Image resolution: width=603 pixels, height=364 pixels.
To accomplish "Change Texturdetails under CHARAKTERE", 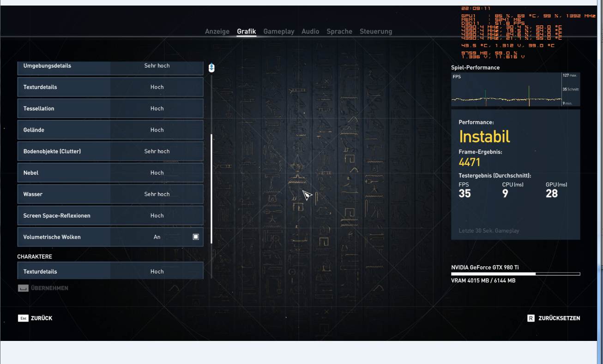I will pyautogui.click(x=110, y=271).
